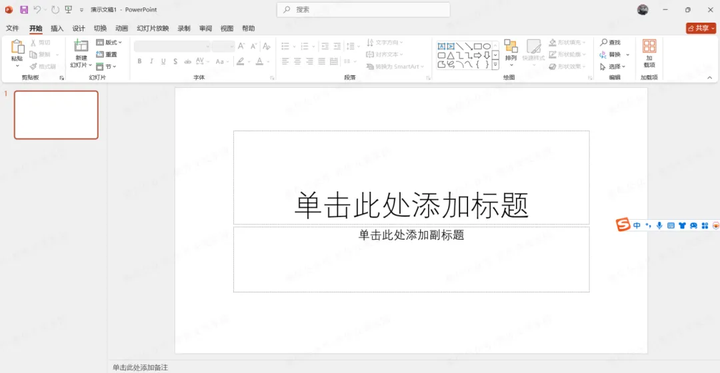
Task: Open the 文件 (File) tab
Action: pos(12,28)
